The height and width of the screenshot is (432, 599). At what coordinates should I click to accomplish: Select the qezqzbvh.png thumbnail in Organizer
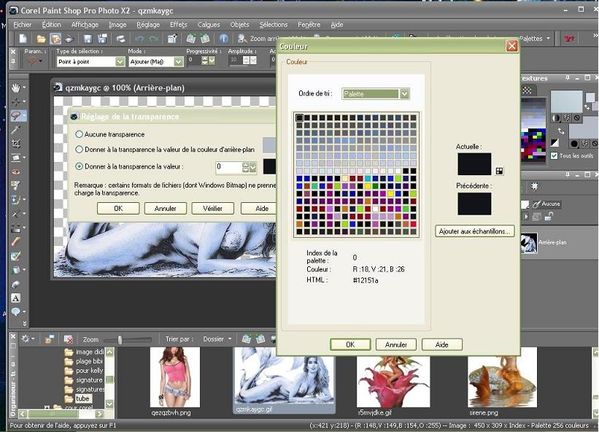(175, 377)
